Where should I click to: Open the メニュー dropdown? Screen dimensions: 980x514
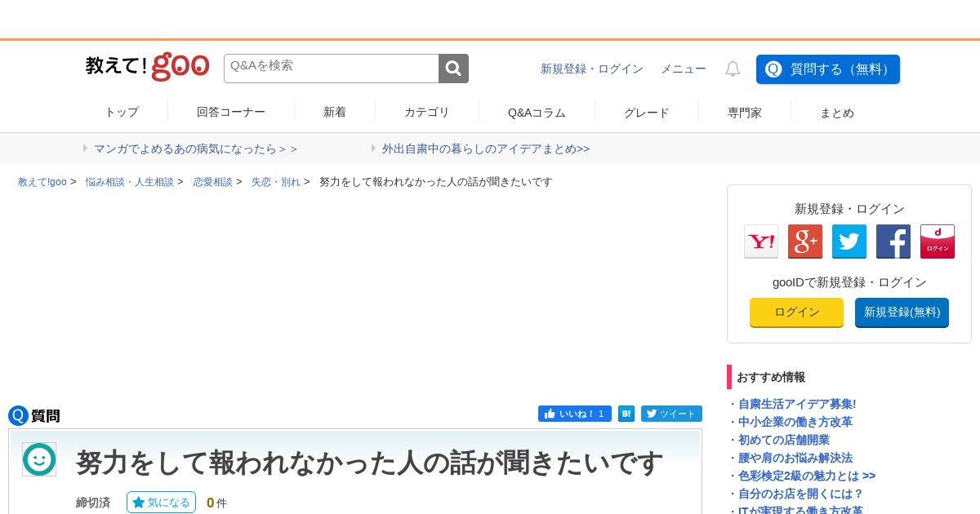[684, 69]
